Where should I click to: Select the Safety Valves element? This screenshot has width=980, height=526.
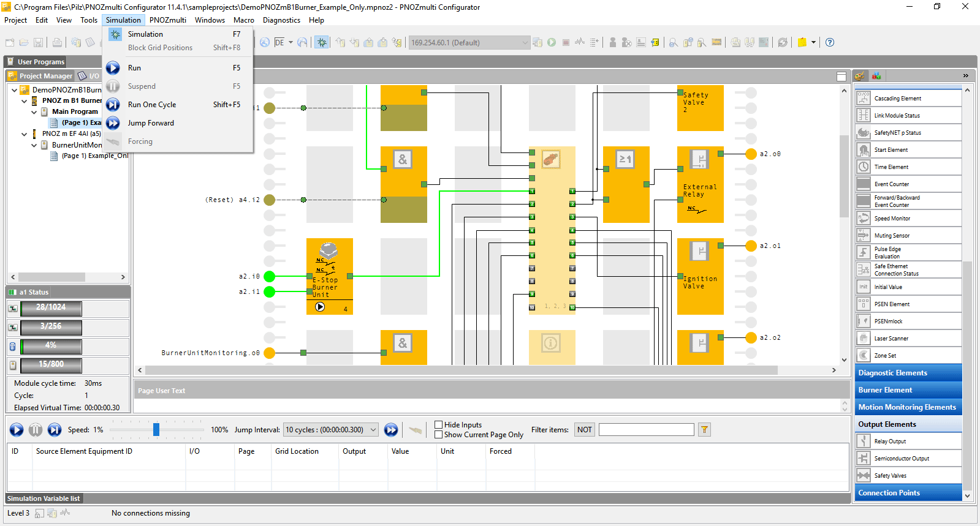pyautogui.click(x=909, y=475)
